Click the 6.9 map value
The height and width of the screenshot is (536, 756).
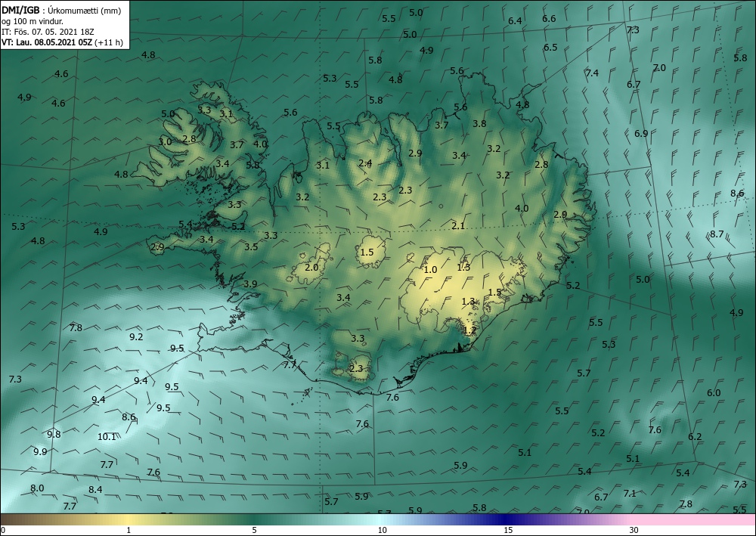click(641, 134)
